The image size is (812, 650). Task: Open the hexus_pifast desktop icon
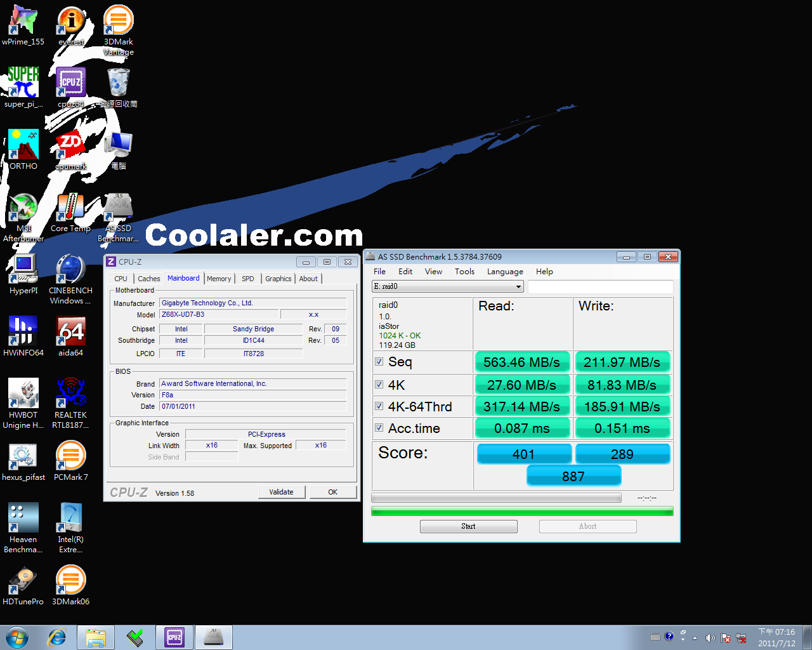click(23, 461)
